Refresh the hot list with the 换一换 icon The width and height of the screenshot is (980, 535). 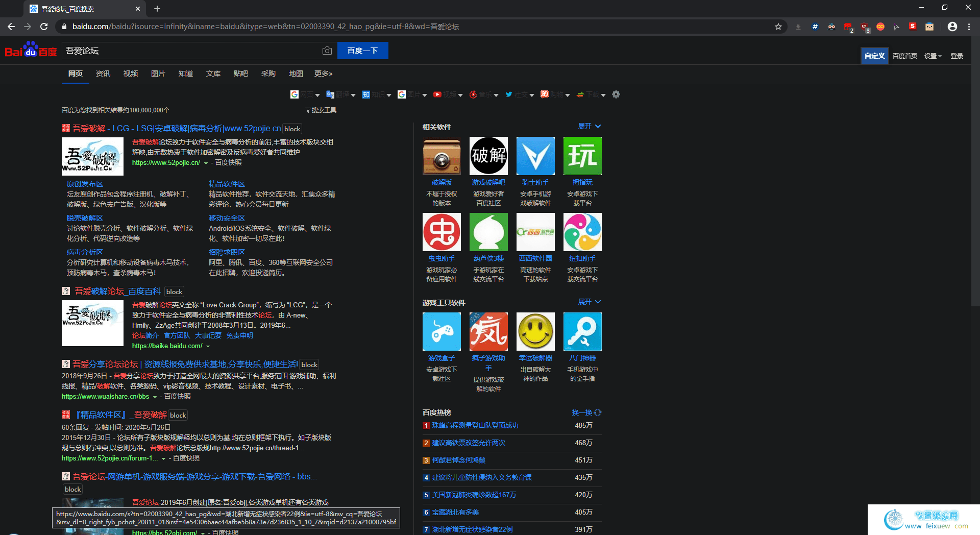598,412
